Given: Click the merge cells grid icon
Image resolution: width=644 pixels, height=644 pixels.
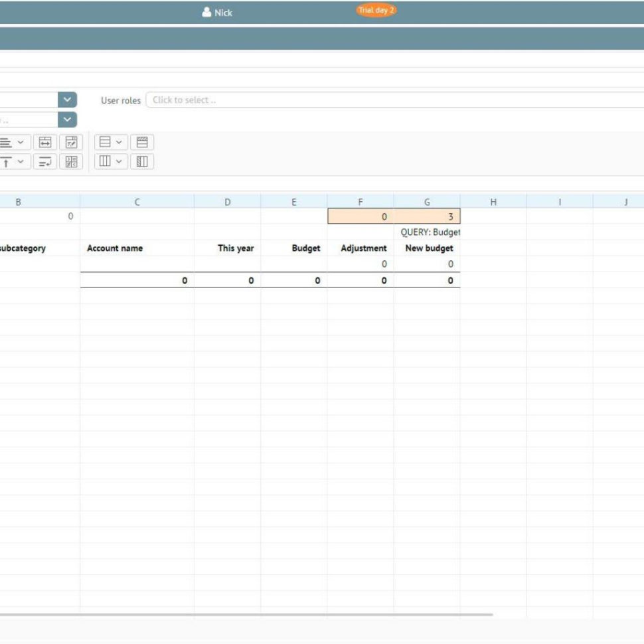Looking at the screenshot, I should click(72, 161).
